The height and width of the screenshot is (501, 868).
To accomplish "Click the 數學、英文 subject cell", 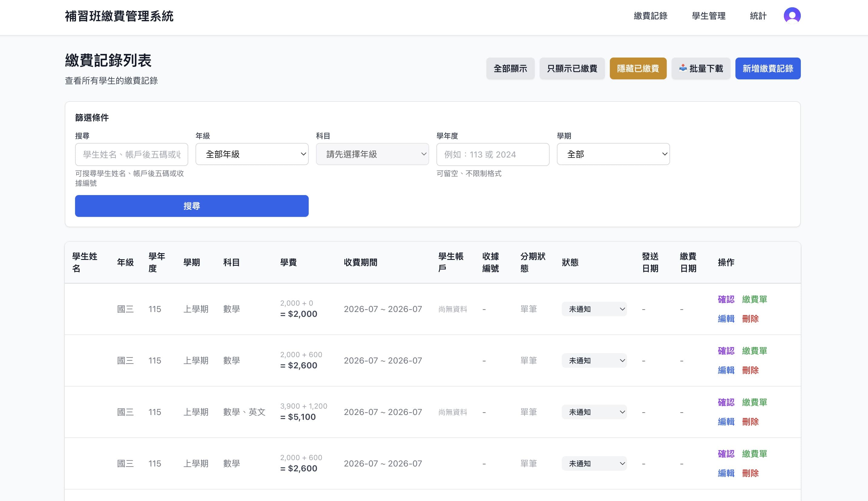I will [x=245, y=412].
